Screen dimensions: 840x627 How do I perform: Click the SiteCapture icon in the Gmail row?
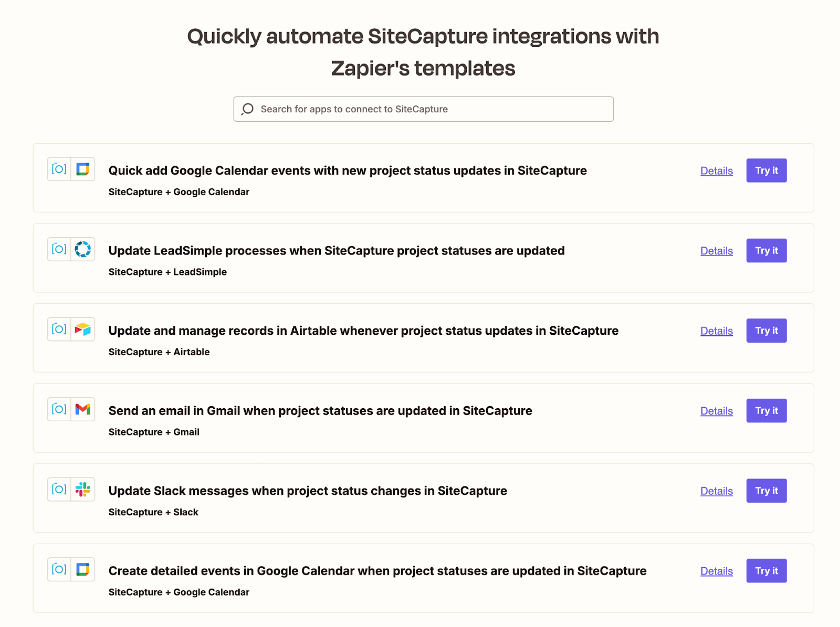click(x=59, y=409)
